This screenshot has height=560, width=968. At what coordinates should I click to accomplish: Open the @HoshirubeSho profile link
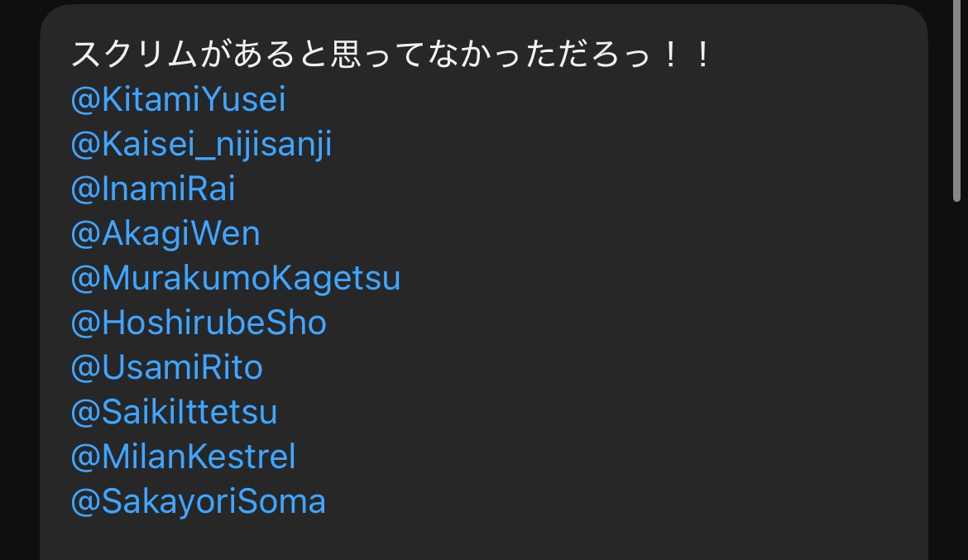click(x=199, y=323)
